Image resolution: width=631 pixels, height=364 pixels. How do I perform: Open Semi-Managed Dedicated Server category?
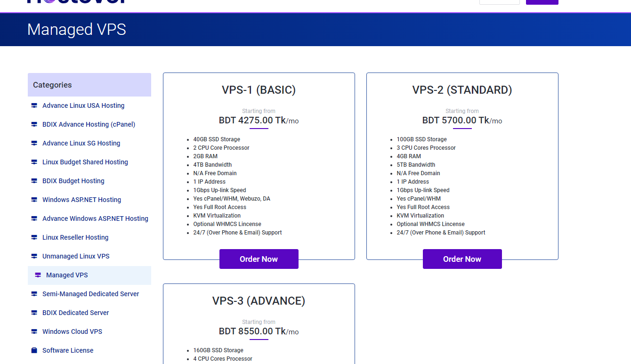tap(90, 294)
